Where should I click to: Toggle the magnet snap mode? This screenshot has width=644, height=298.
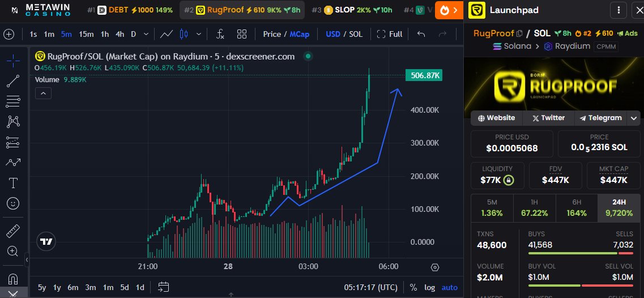click(x=13, y=279)
